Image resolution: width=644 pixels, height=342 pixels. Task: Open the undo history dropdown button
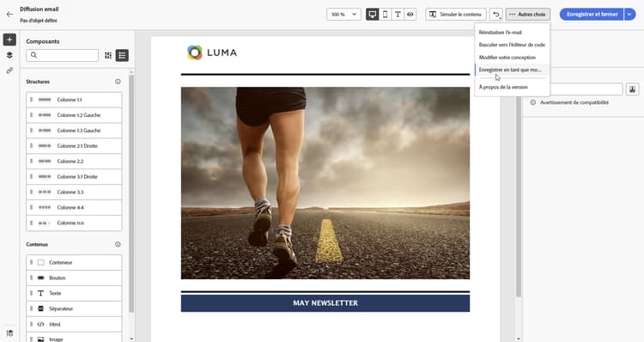pos(496,15)
